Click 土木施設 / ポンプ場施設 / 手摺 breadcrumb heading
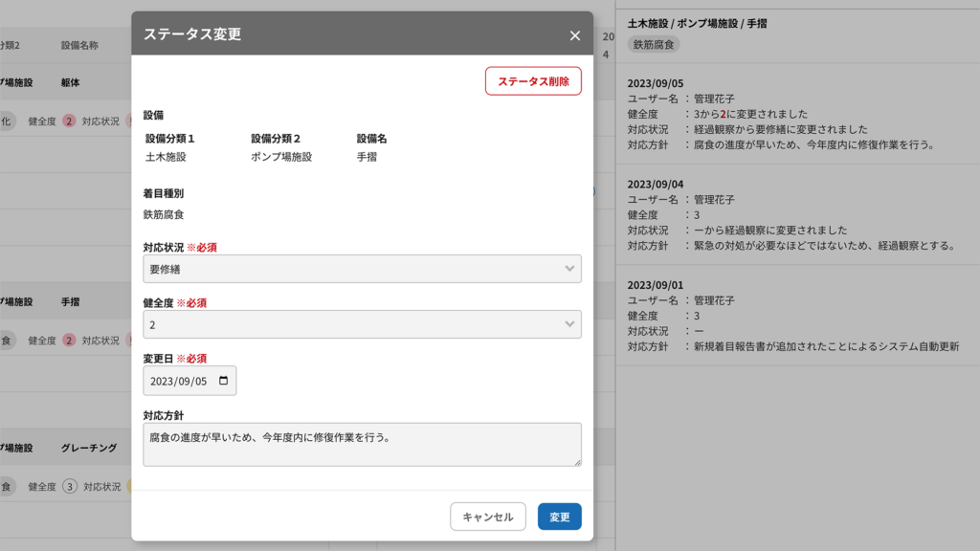The width and height of the screenshot is (980, 551). click(697, 24)
